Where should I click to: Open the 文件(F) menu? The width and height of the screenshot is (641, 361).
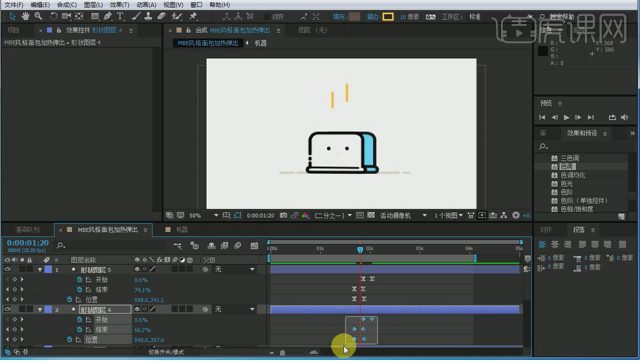click(14, 5)
